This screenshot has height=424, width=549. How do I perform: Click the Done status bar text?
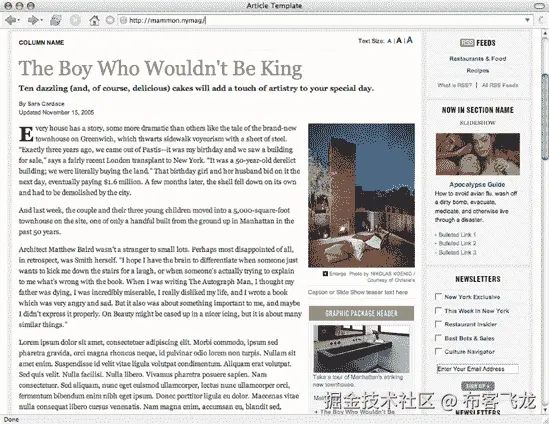point(11,419)
